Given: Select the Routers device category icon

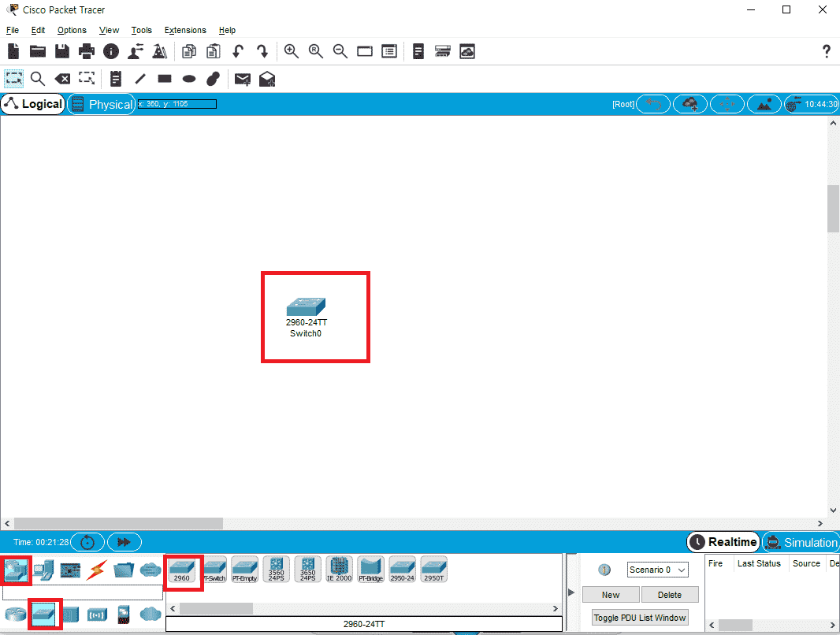Looking at the screenshot, I should (x=15, y=615).
